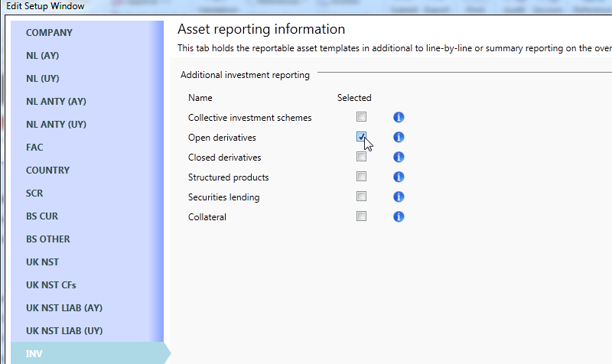Screen dimensions: 612x364
Task: Open the UK NST CFs tab
Action: point(87,285)
